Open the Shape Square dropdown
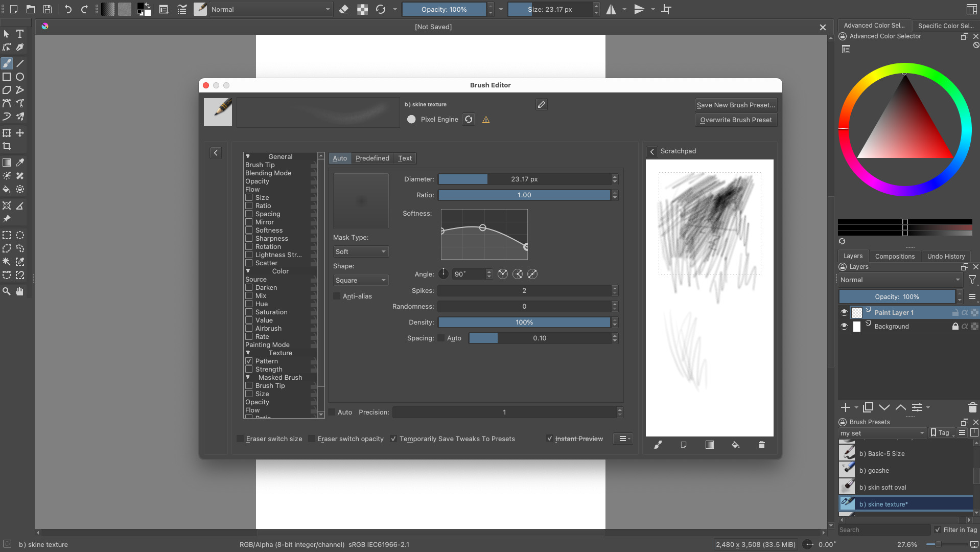The image size is (980, 552). click(x=361, y=281)
